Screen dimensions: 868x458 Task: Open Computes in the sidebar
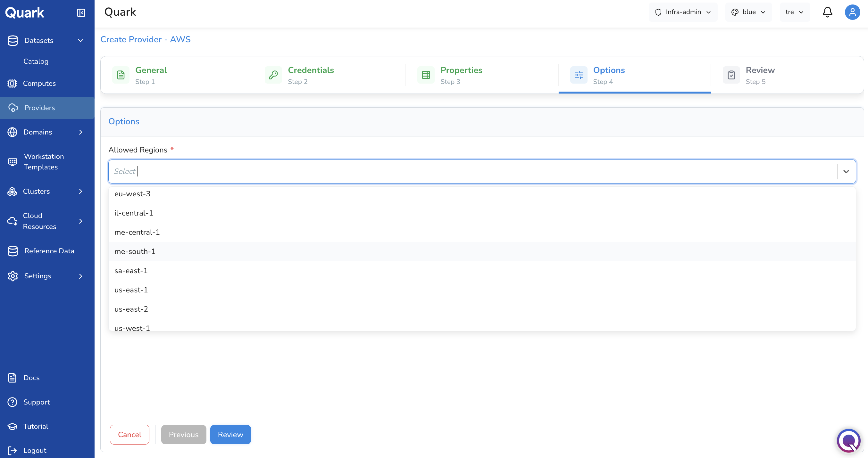coord(39,83)
